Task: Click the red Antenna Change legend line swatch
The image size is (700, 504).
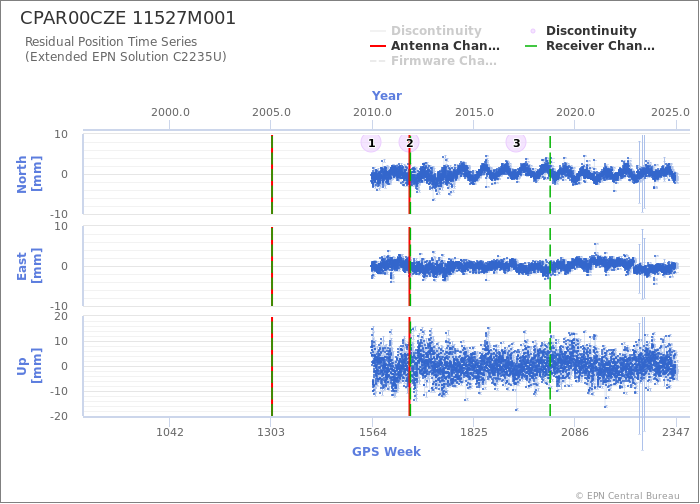Action: [378, 46]
